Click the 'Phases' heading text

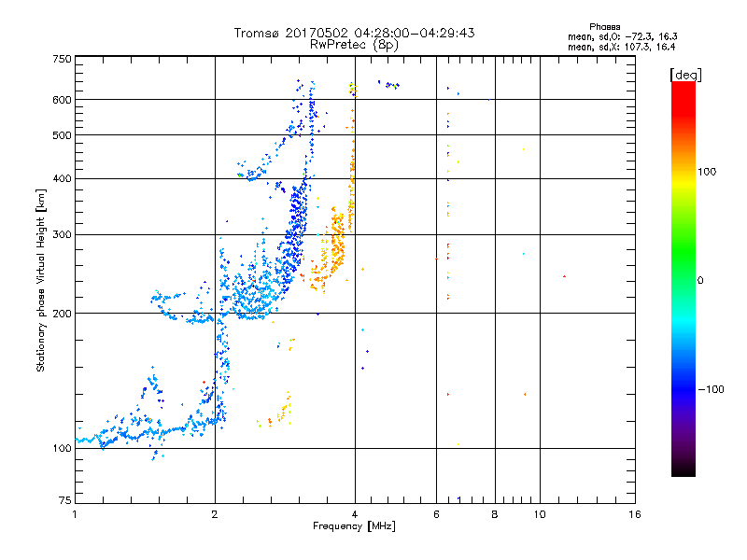point(604,27)
